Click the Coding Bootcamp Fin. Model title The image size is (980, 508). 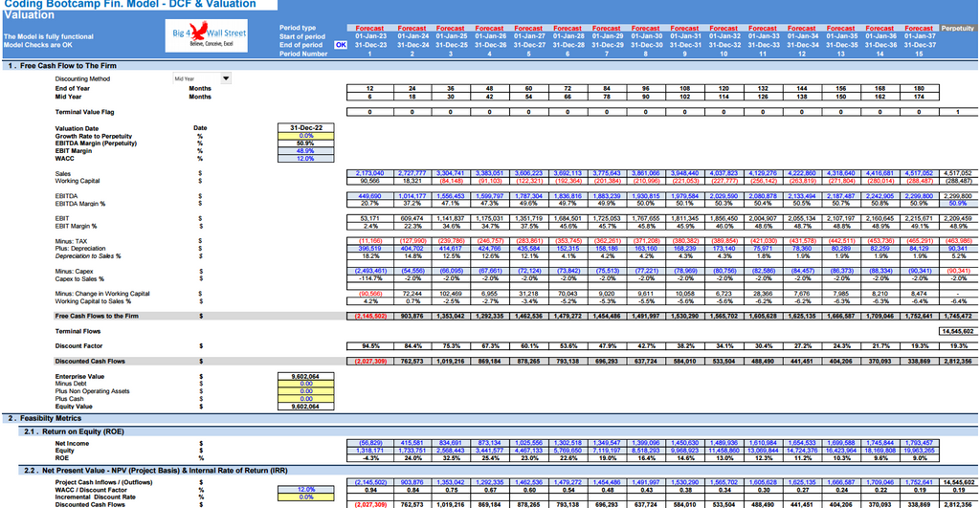(129, 5)
